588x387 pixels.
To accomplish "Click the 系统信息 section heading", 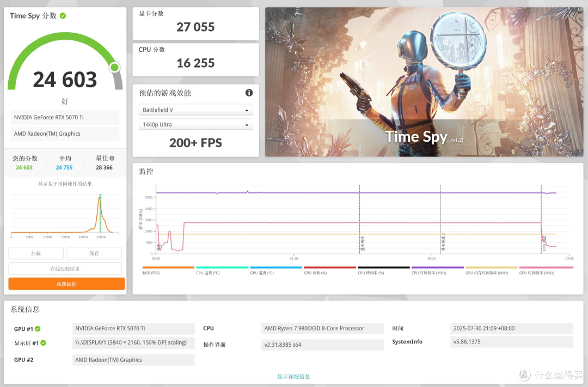I will click(x=24, y=309).
